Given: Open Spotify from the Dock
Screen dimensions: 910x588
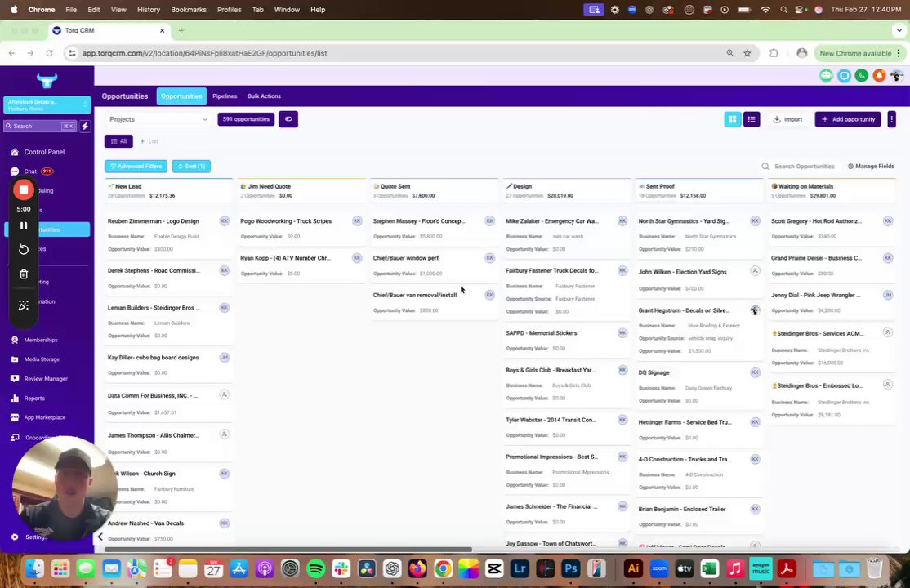Looking at the screenshot, I should tap(315, 569).
